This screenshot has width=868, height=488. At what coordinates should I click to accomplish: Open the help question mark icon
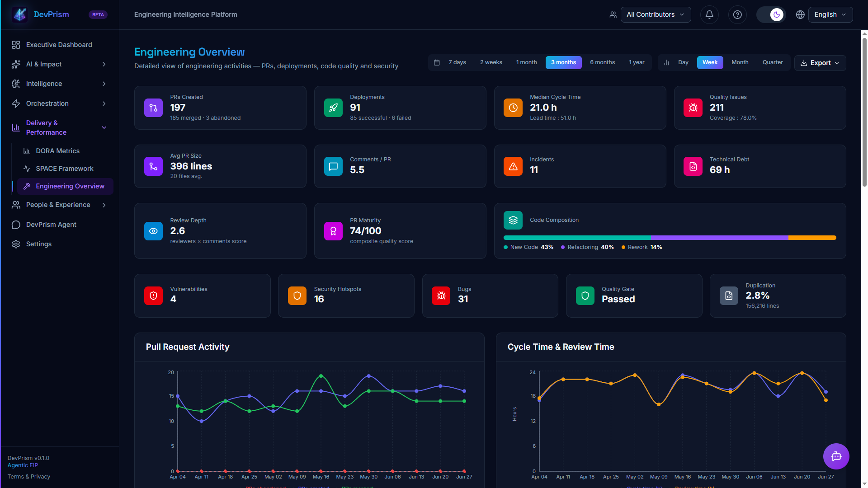[x=737, y=14]
